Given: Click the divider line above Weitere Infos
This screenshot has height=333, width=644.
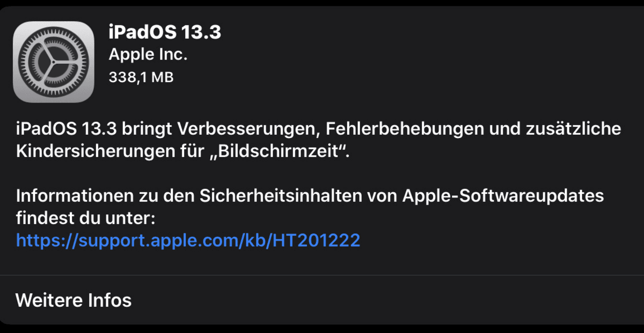Looking at the screenshot, I should click(x=322, y=276).
